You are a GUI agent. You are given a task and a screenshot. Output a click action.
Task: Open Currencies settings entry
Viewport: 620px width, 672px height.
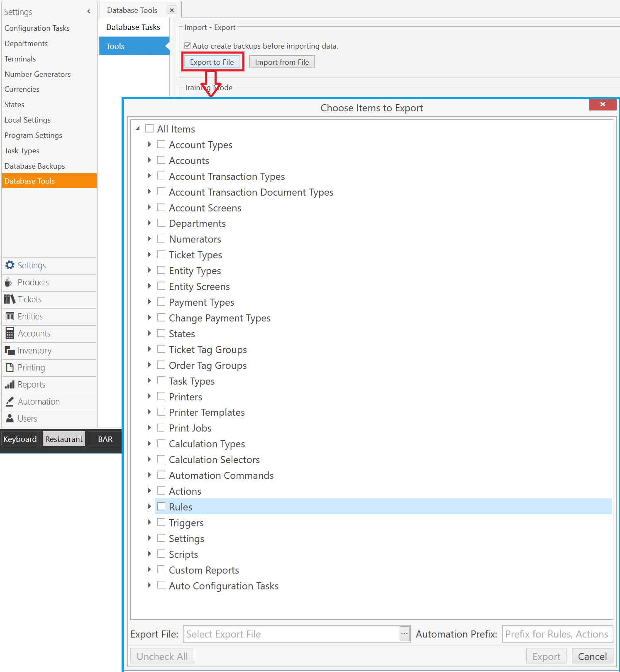pyautogui.click(x=22, y=89)
